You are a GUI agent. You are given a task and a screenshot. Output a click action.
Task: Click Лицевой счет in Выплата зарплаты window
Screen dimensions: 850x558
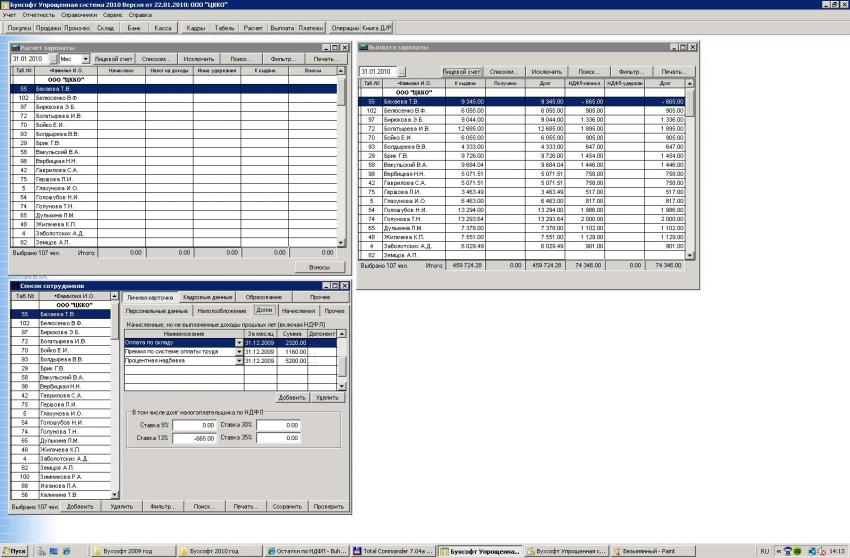pyautogui.click(x=463, y=72)
